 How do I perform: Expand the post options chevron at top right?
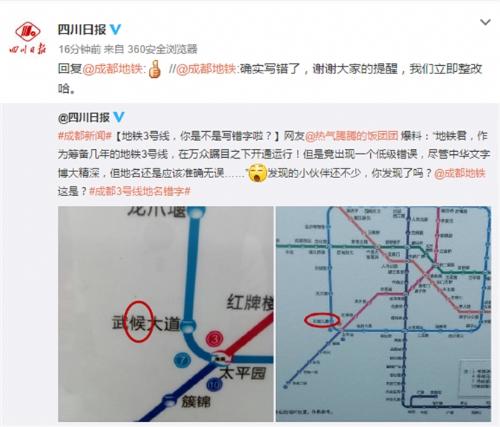point(485,22)
